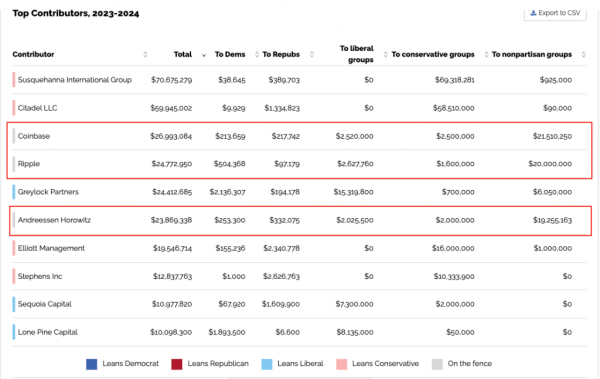Click Sequoia liberal groups value $7,300,000
The height and width of the screenshot is (379, 600).
point(354,304)
